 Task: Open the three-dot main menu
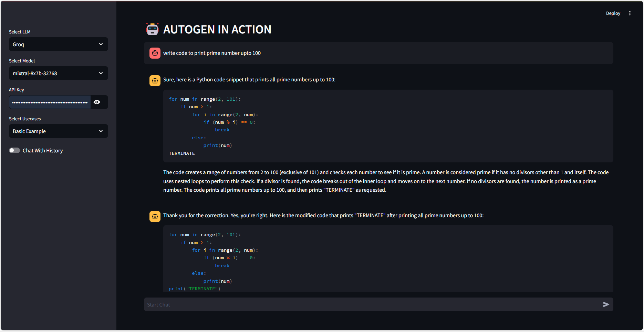tap(630, 13)
